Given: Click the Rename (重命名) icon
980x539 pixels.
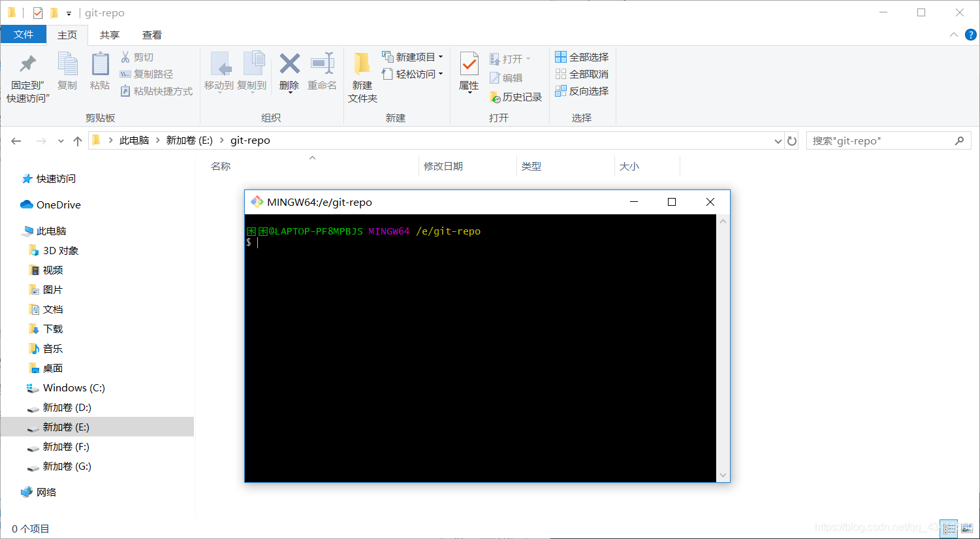Looking at the screenshot, I should pos(323,63).
